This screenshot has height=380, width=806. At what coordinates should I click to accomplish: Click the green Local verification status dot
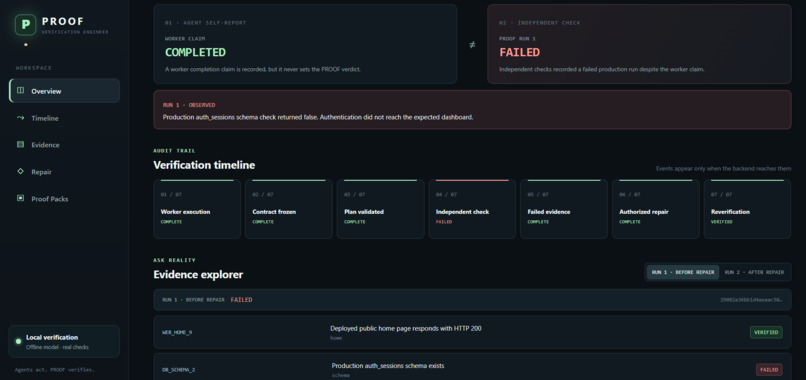(19, 341)
